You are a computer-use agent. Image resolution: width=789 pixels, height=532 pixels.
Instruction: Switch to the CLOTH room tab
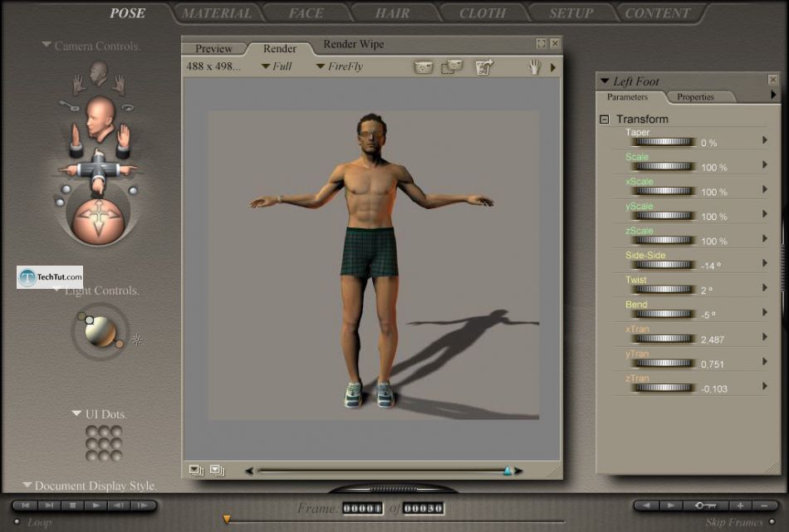click(483, 13)
